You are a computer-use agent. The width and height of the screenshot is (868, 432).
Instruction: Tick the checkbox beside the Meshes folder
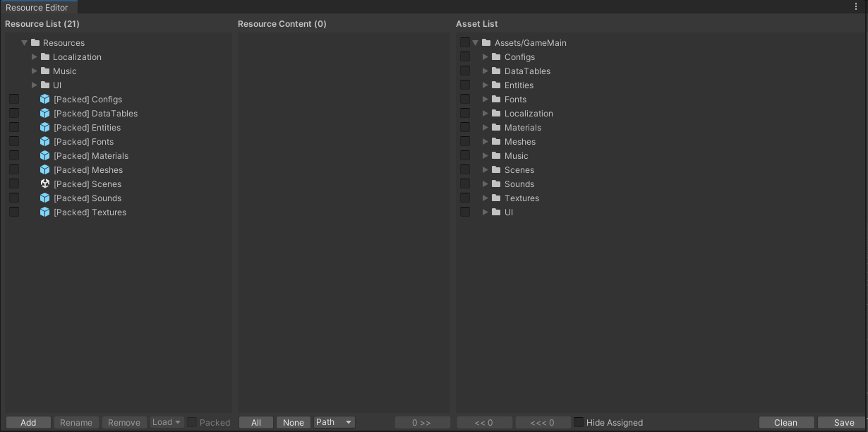click(464, 141)
